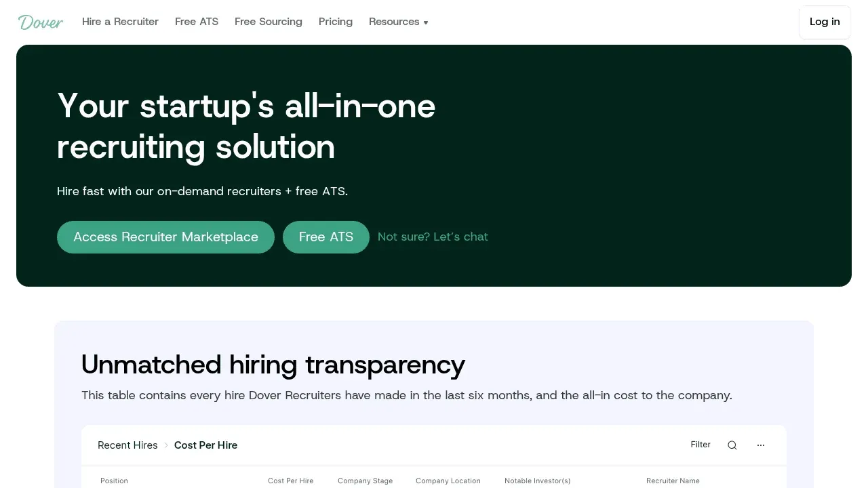Click the Company Stage column header
868x488 pixels.
click(366, 481)
